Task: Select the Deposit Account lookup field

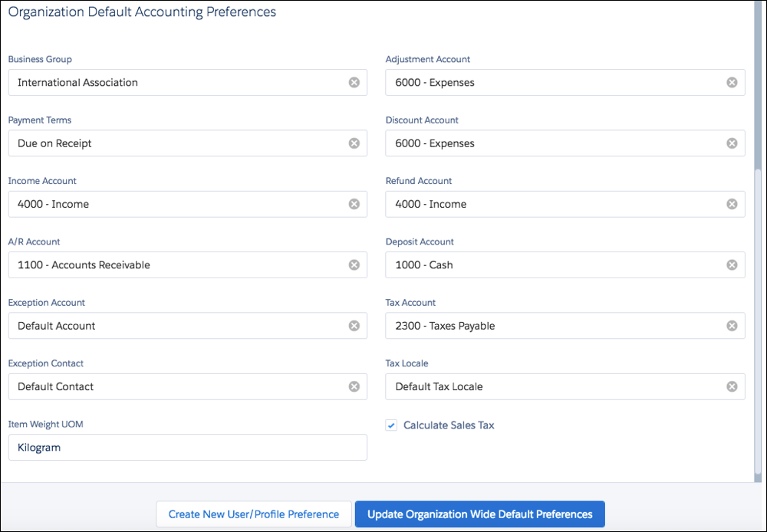Action: pyautogui.click(x=565, y=265)
